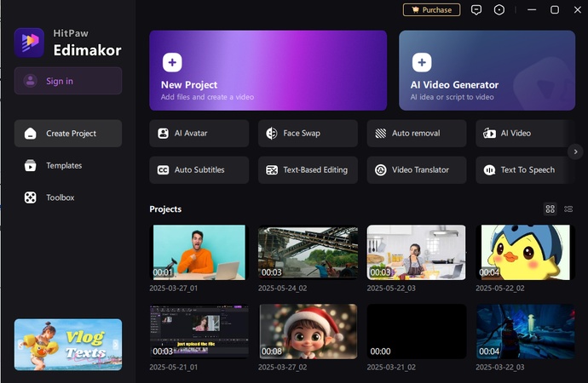588x383 pixels.
Task: Select the Auto Subtitles tool
Action: pyautogui.click(x=199, y=170)
